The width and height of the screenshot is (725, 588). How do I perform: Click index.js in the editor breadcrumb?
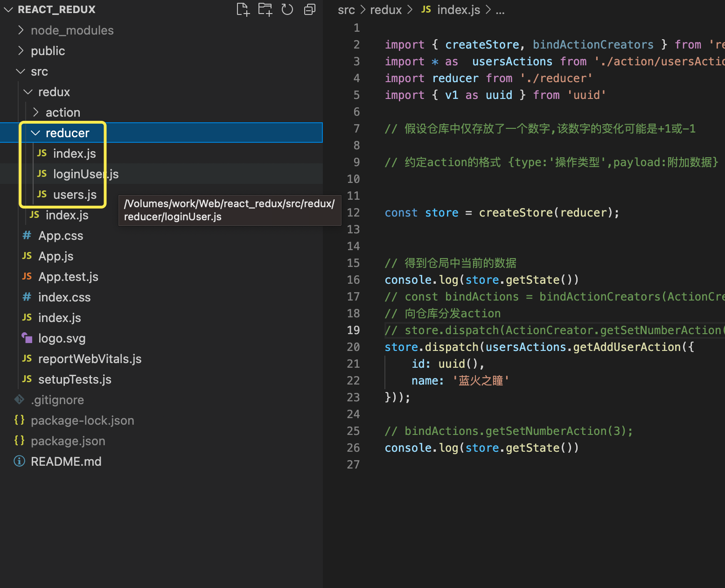[x=459, y=10]
